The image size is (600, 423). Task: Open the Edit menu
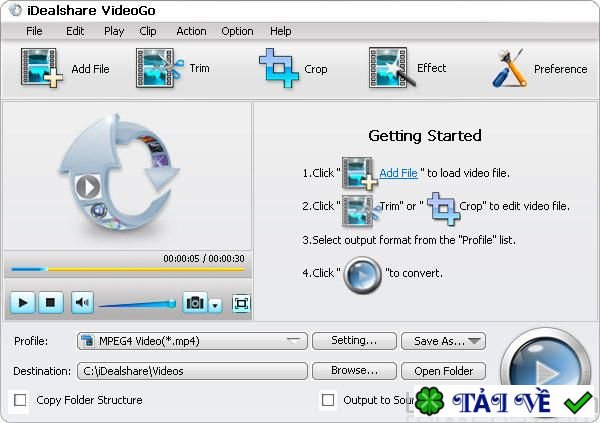75,31
